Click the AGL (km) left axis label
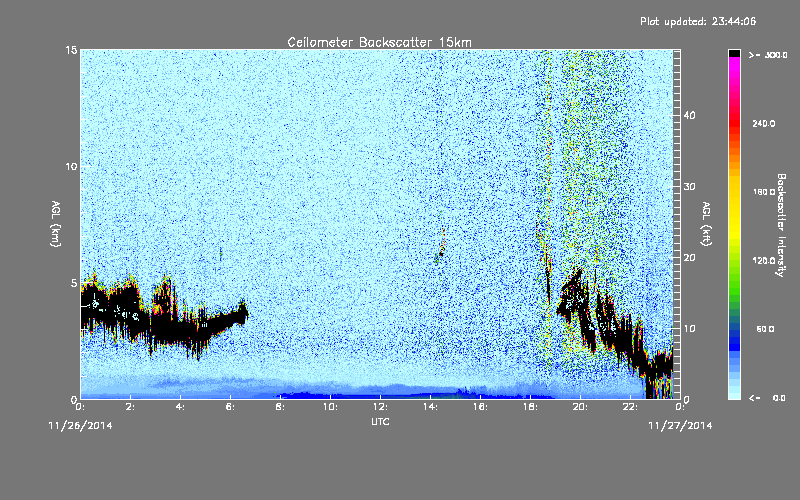Viewport: 800px width, 500px height. pos(56,223)
